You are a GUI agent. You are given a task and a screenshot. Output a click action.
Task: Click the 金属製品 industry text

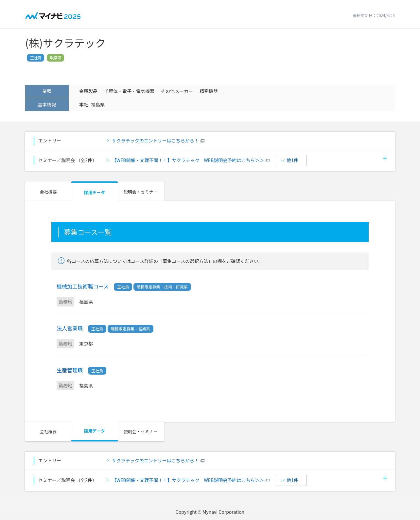[88, 91]
